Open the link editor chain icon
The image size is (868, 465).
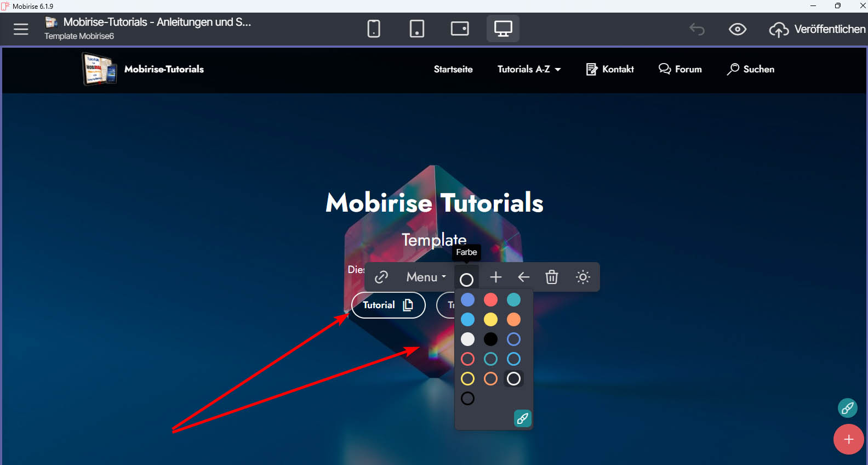[381, 277]
